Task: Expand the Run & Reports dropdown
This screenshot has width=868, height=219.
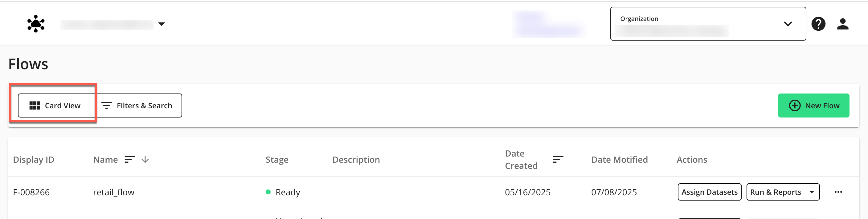Action: (812, 192)
